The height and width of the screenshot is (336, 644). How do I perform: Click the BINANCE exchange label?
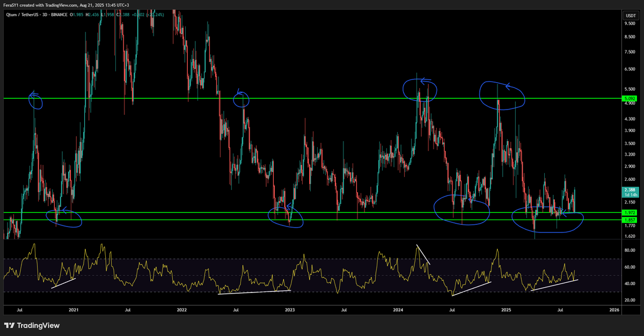tap(58, 16)
